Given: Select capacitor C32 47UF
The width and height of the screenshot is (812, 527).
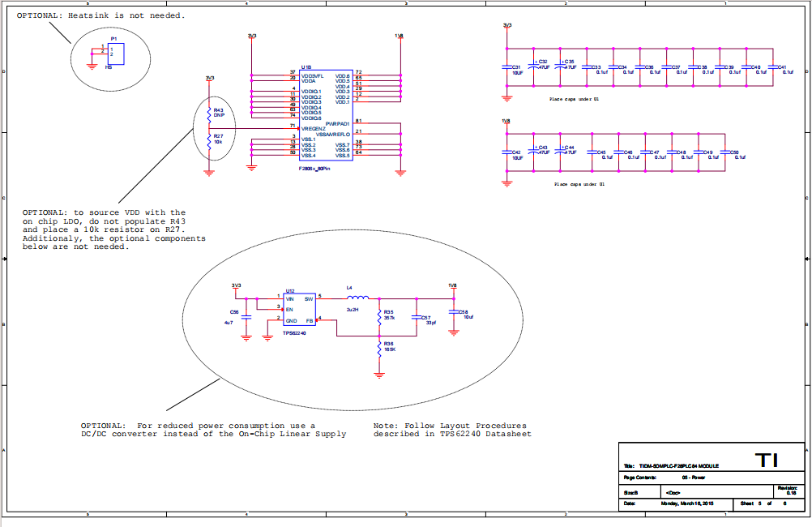Looking at the screenshot, I should pos(534,66).
